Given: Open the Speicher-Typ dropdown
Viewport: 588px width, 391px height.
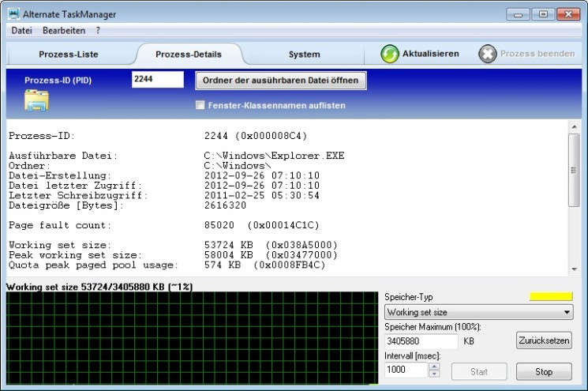Looking at the screenshot, I should tap(479, 312).
